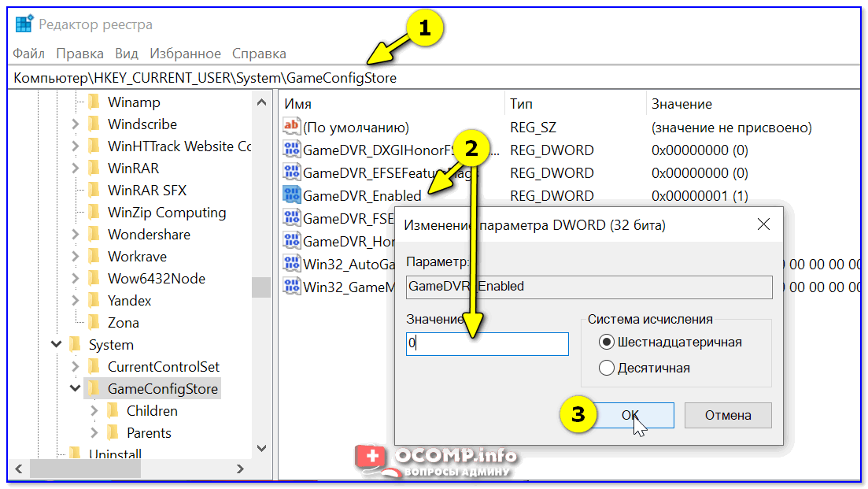
Task: Expand the Parents tree node
Action: click(x=94, y=433)
